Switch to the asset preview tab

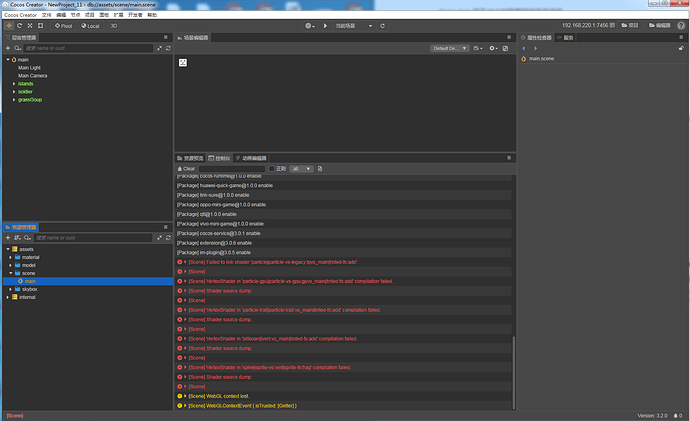point(190,158)
